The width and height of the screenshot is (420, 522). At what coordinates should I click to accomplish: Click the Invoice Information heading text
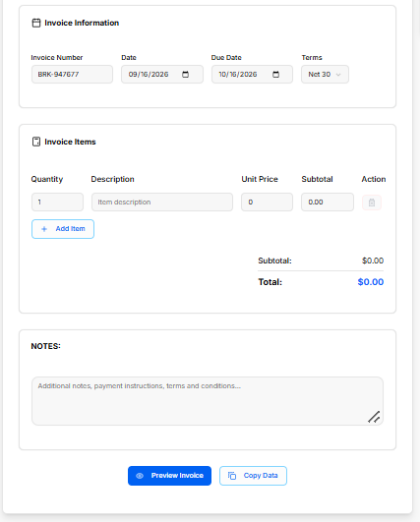point(82,23)
